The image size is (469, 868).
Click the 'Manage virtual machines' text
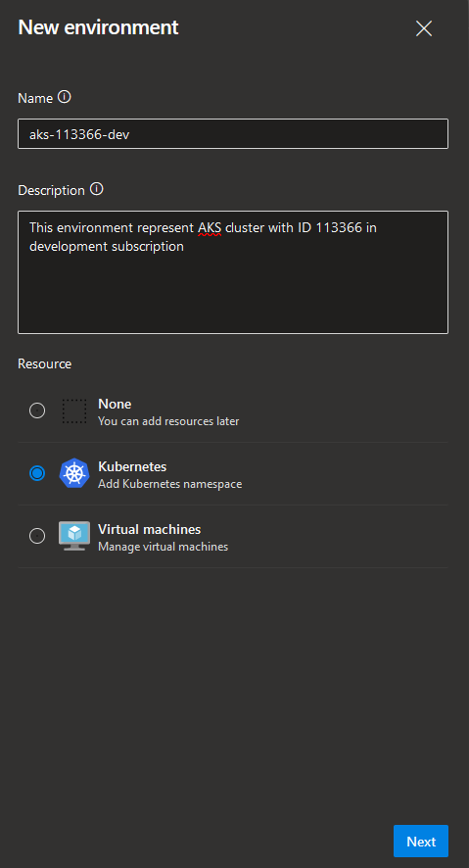tap(164, 547)
